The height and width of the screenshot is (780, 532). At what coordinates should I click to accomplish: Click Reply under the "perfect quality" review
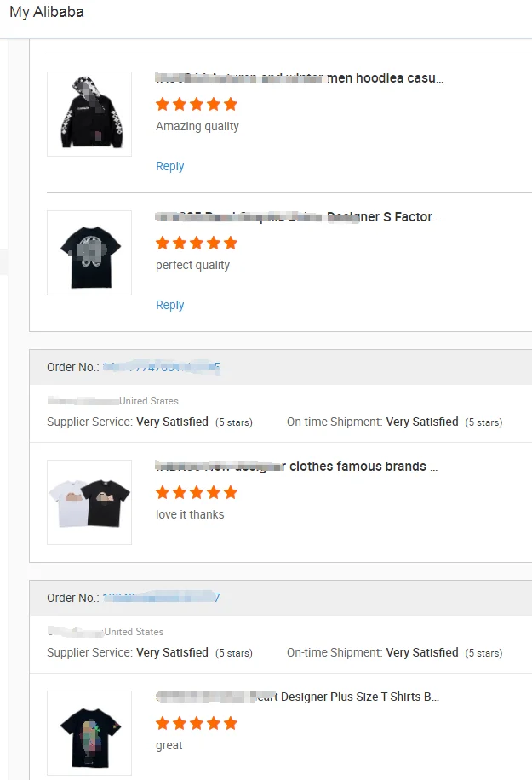169,305
